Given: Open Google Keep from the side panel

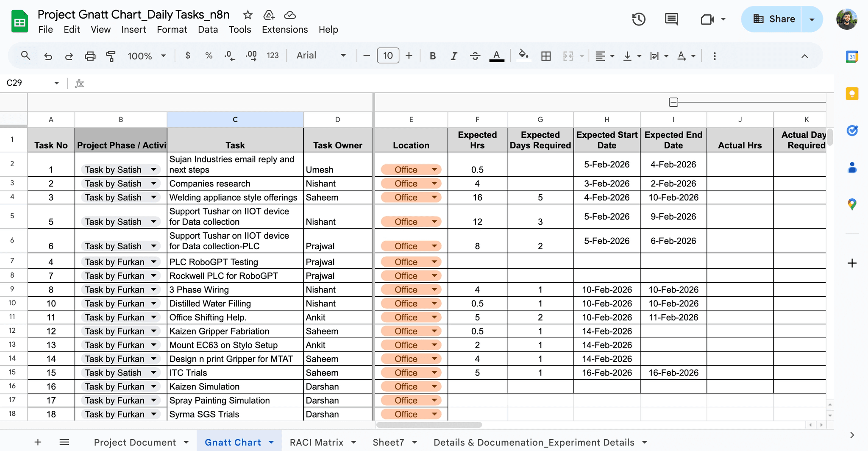Looking at the screenshot, I should tap(852, 94).
